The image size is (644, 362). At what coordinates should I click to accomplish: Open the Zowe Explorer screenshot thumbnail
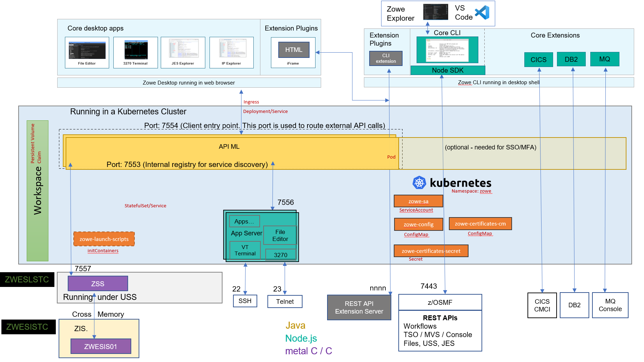click(435, 12)
